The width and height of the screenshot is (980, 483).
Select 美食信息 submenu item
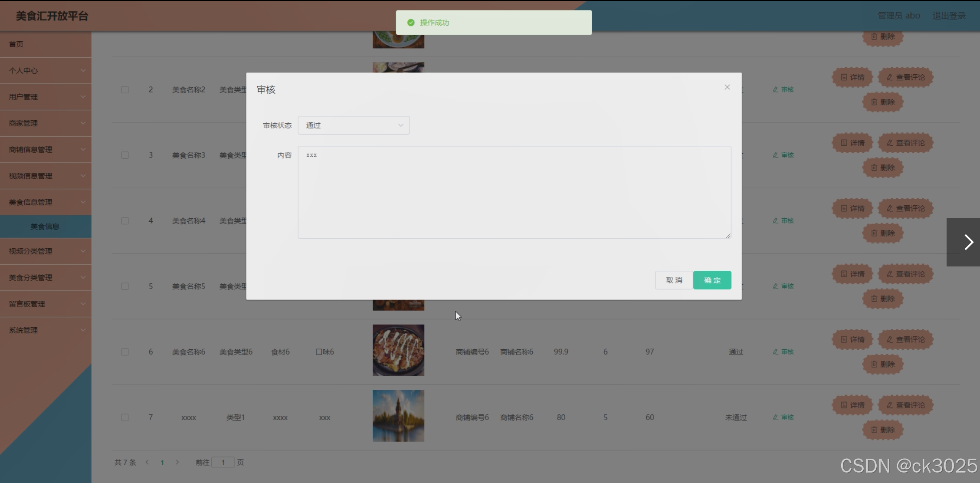45,227
